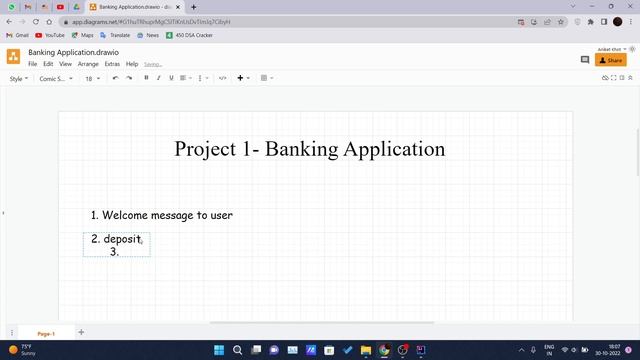Viewport: 640px width, 360px height.
Task: Toggle the appearance light mode icon
Action: (632, 49)
